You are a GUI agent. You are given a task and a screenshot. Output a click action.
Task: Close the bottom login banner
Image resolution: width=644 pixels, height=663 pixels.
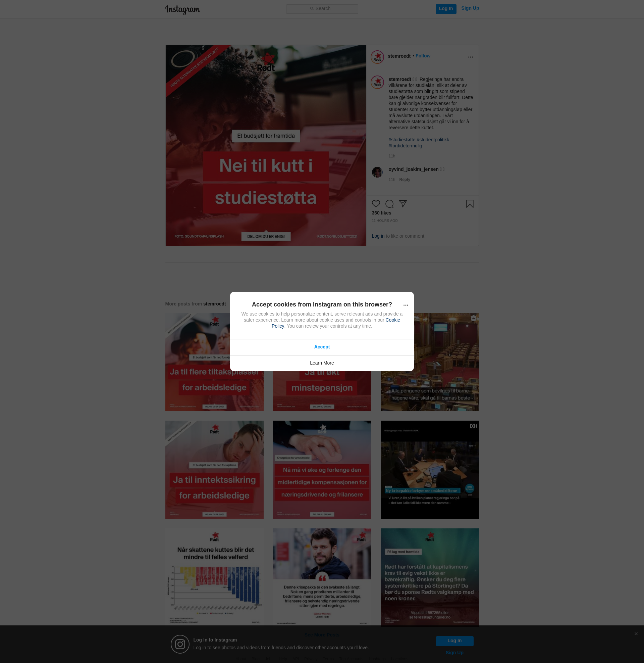point(636,633)
